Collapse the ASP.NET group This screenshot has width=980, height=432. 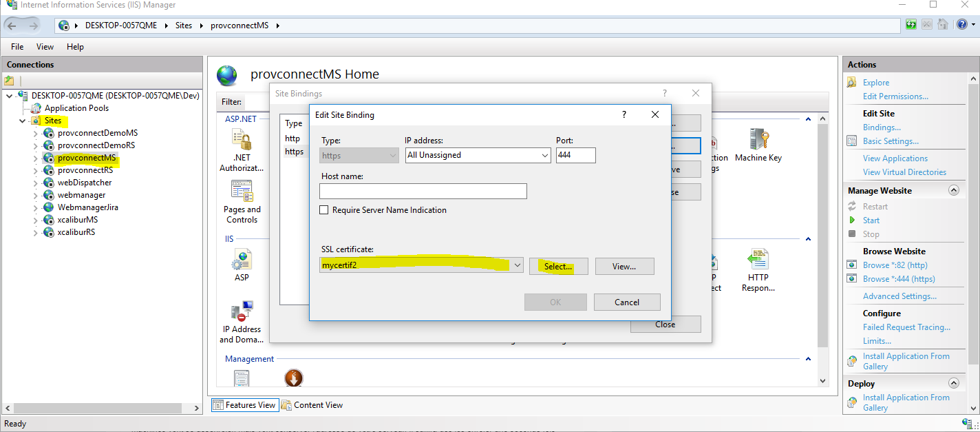click(x=809, y=119)
